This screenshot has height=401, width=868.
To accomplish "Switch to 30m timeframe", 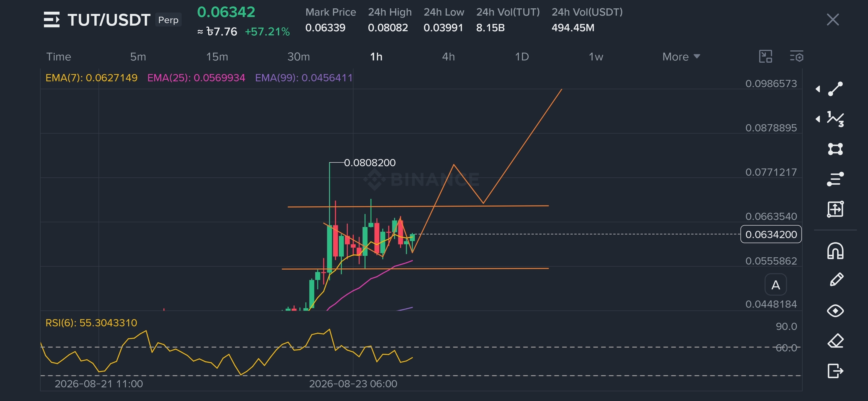I will (x=299, y=57).
